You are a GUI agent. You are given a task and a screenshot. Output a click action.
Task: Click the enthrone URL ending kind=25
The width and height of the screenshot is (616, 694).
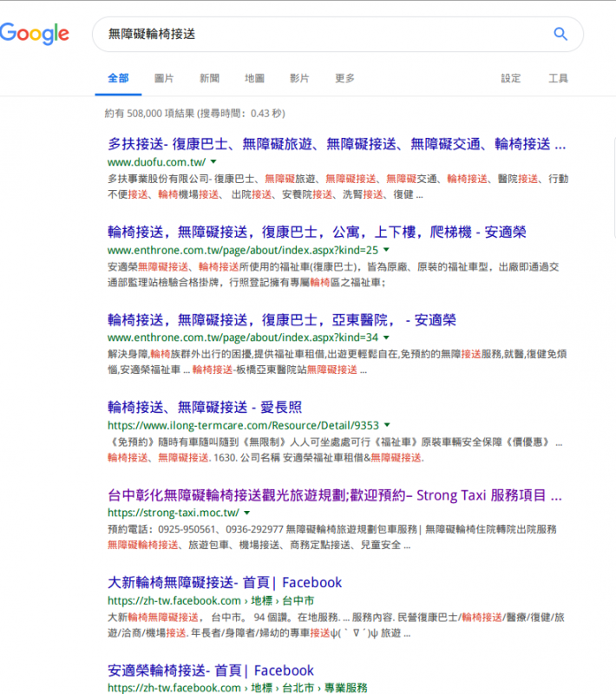coord(243,250)
